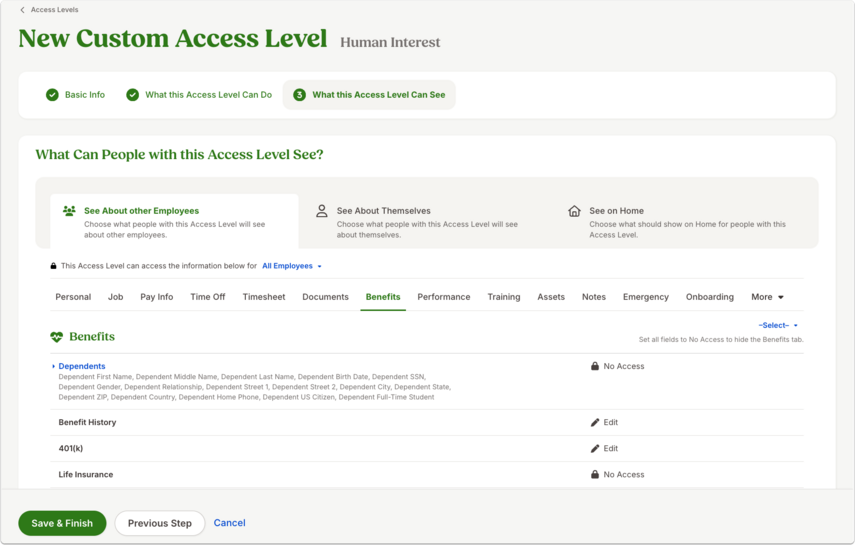Switch to the Notes tab
Screen dimensions: 855x545
pyautogui.click(x=594, y=297)
